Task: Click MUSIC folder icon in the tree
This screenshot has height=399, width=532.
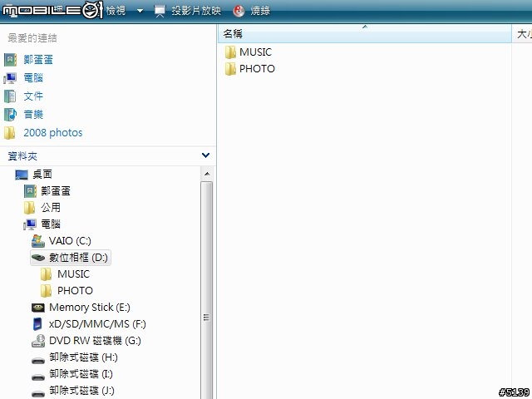Action: (46, 274)
